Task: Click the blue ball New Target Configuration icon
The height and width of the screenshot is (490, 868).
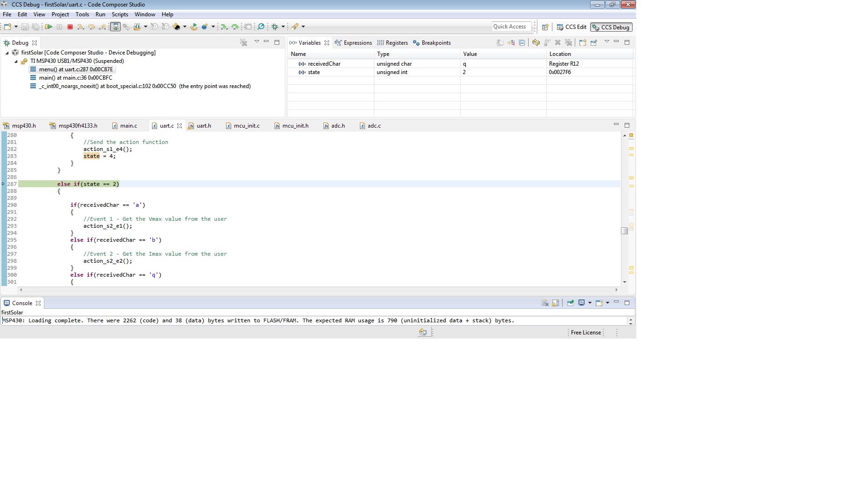Action: (x=205, y=27)
